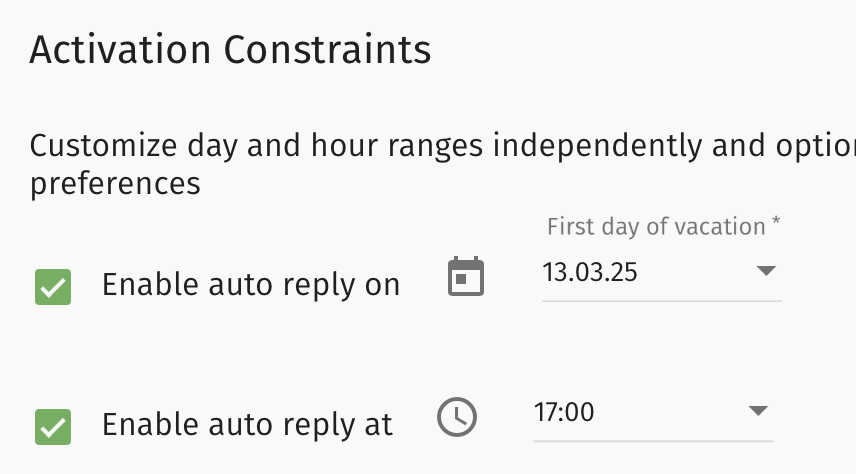Click the Enable auto reply on label

251,286
